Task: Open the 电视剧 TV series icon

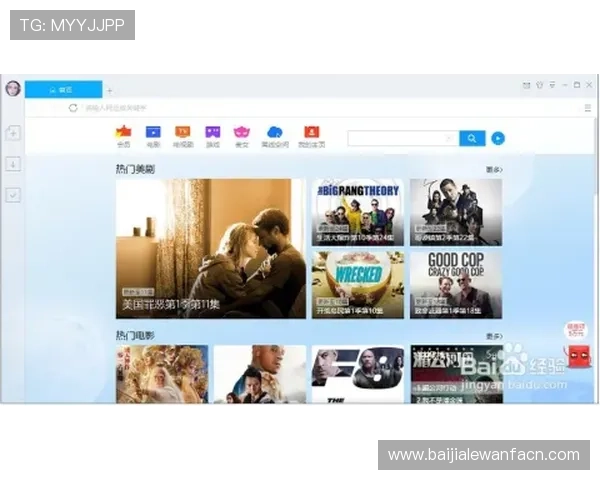Action: (x=182, y=132)
